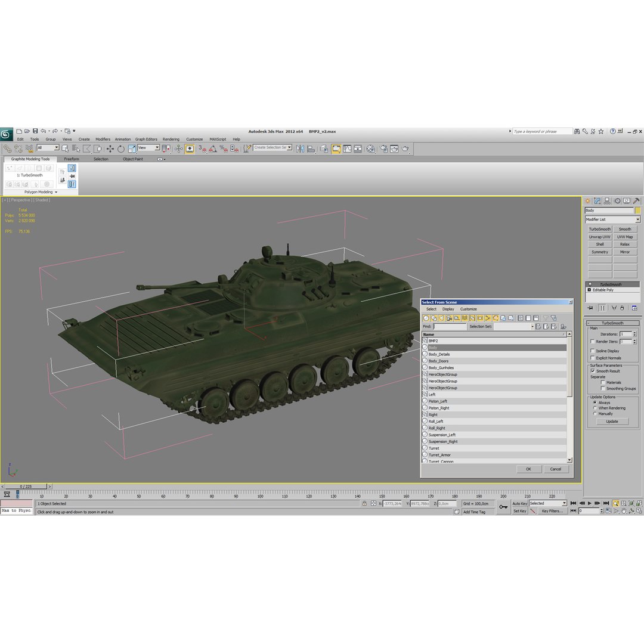Screen dimensions: 644x644
Task: Switch to Object Paint tab
Action: [132, 159]
